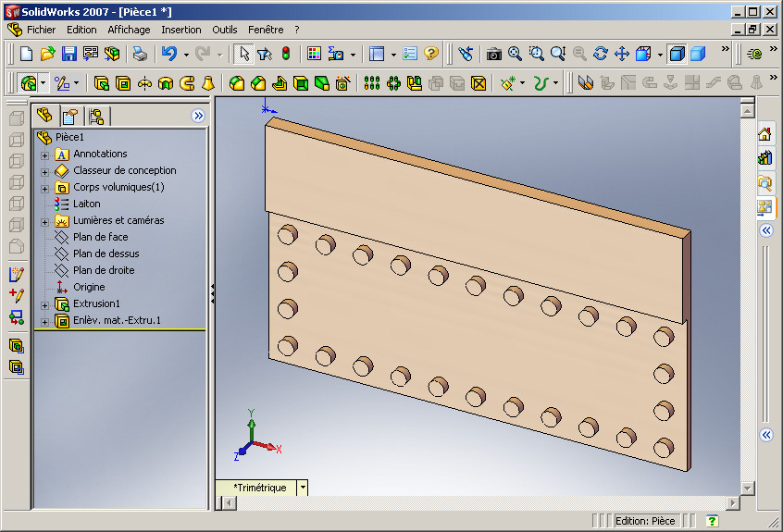Image resolution: width=783 pixels, height=532 pixels.
Task: Expand the Annotations tree node
Action: coord(44,155)
